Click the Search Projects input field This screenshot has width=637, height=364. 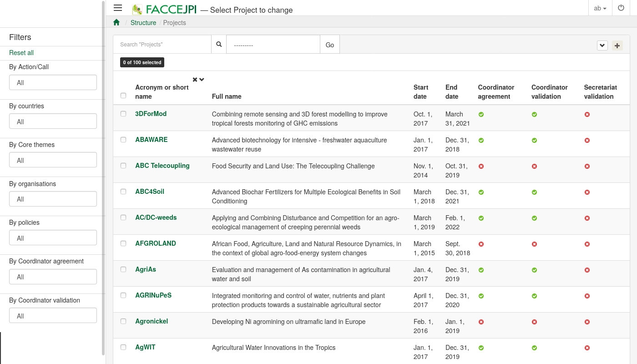162,45
